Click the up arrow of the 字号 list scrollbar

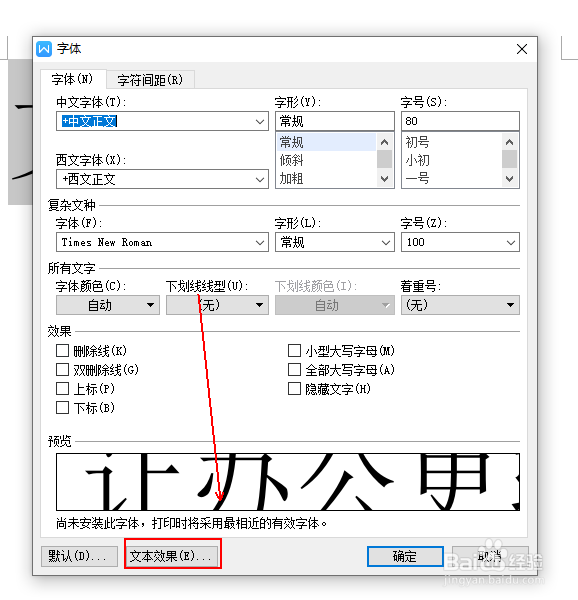[x=510, y=142]
